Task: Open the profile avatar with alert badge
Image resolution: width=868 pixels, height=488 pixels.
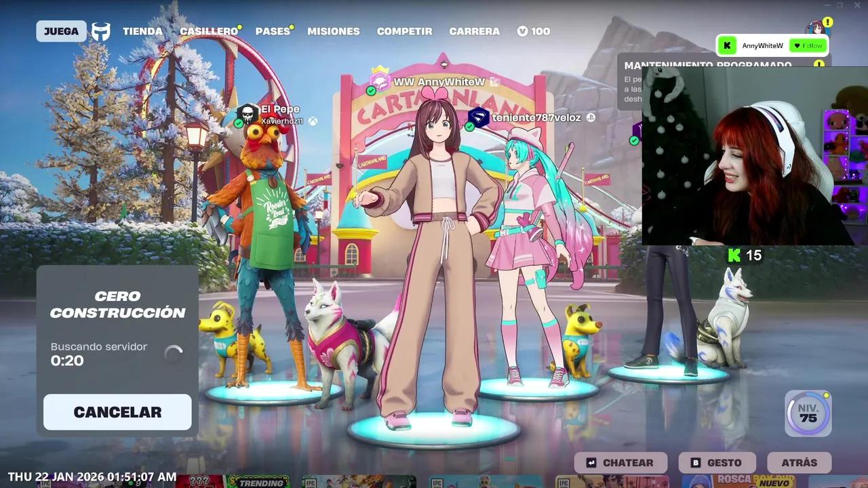Action: tap(816, 29)
